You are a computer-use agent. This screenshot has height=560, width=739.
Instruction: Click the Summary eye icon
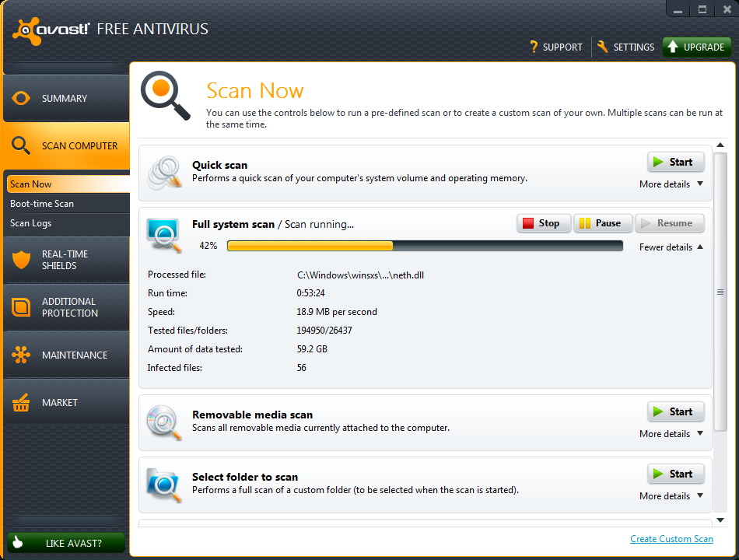21,98
